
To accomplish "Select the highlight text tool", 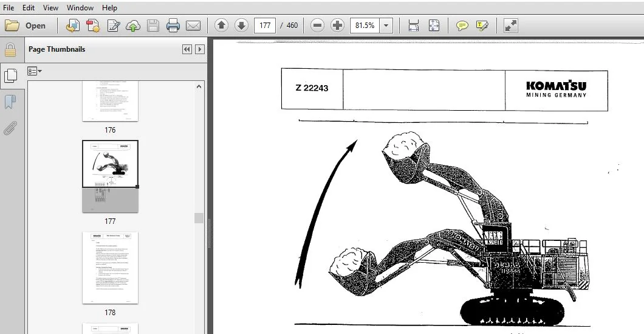I will pyautogui.click(x=482, y=26).
